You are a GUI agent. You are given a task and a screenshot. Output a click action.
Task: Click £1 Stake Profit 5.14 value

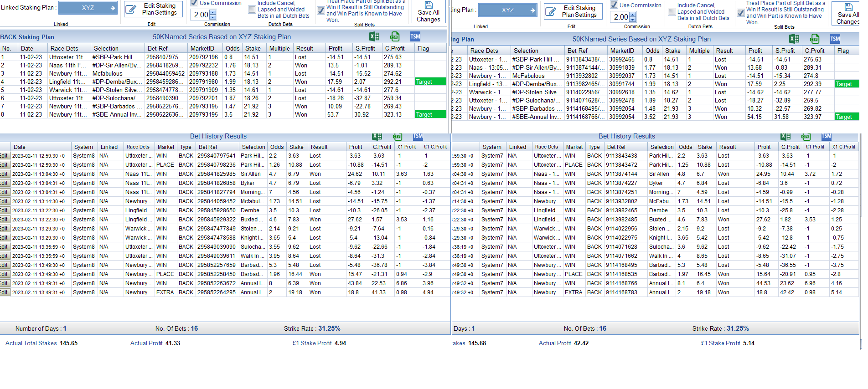[x=749, y=343]
